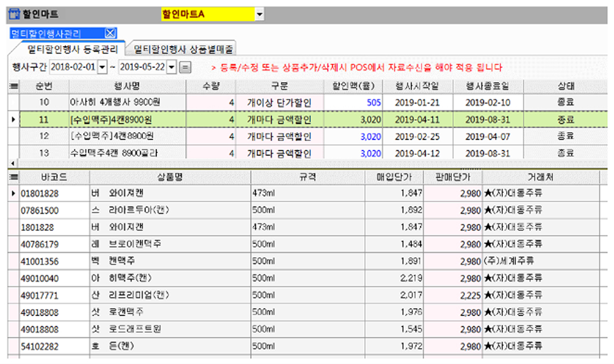
Task: Select the 멀티할인행사 등록관리 tab
Action: click(x=72, y=49)
